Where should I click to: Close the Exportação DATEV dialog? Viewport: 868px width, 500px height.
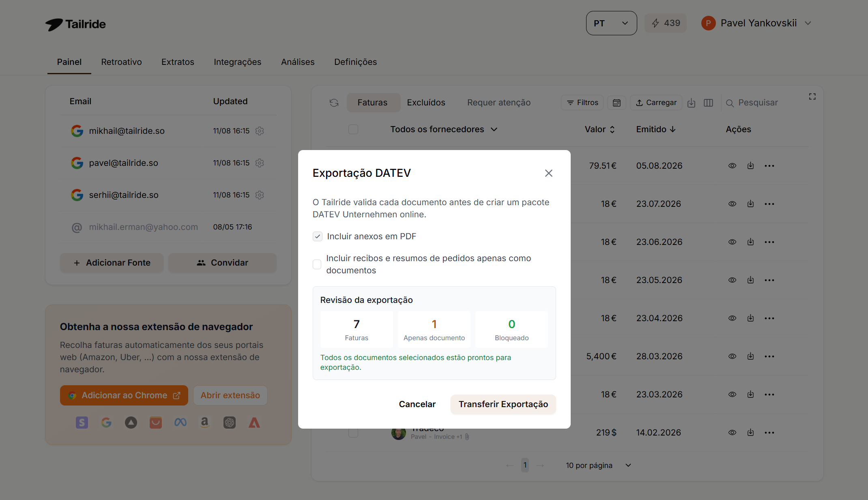[548, 173]
